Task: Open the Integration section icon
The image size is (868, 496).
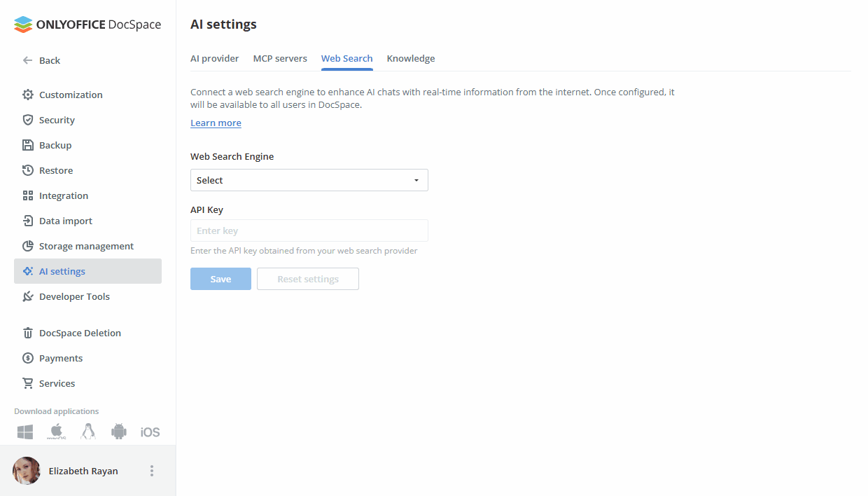Action: pos(27,195)
